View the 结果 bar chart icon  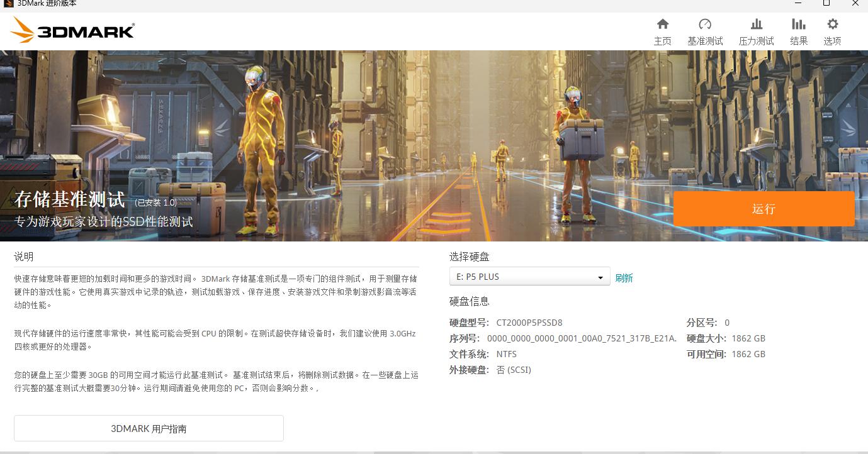tap(798, 24)
